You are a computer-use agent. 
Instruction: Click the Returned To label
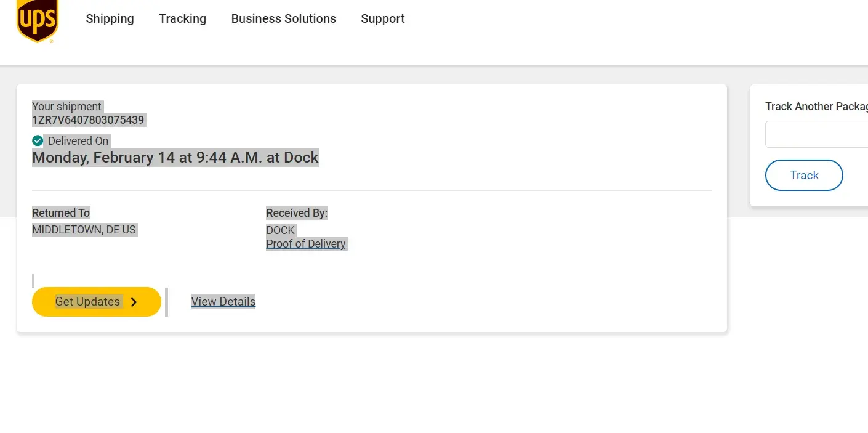[x=61, y=213]
